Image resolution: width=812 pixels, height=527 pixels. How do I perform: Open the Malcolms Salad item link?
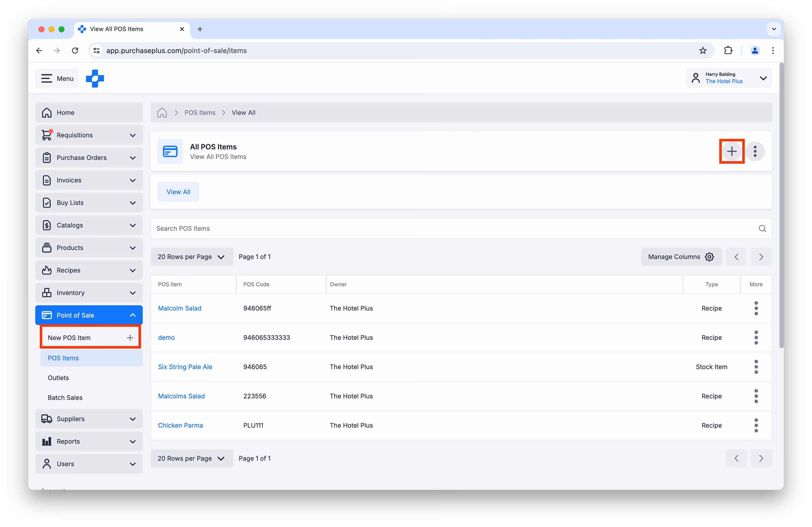[181, 397]
